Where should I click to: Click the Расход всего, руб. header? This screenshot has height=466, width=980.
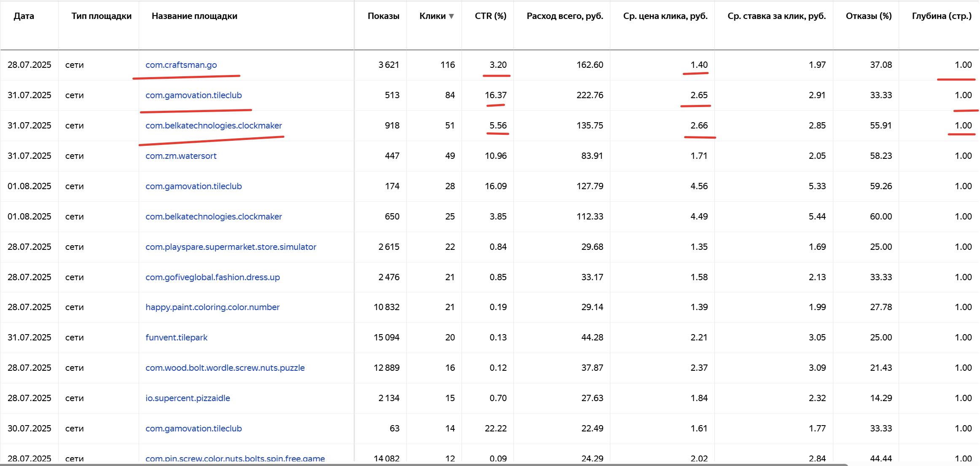point(564,16)
